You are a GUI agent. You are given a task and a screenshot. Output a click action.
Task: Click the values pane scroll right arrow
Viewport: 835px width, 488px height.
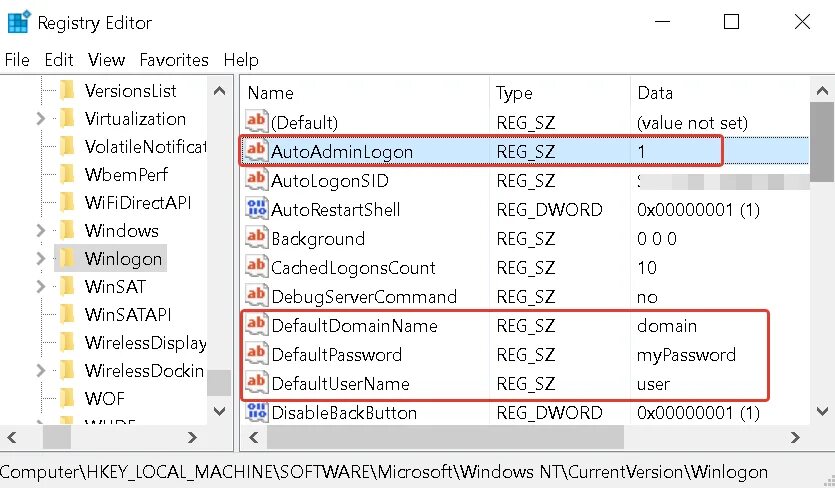coord(795,437)
